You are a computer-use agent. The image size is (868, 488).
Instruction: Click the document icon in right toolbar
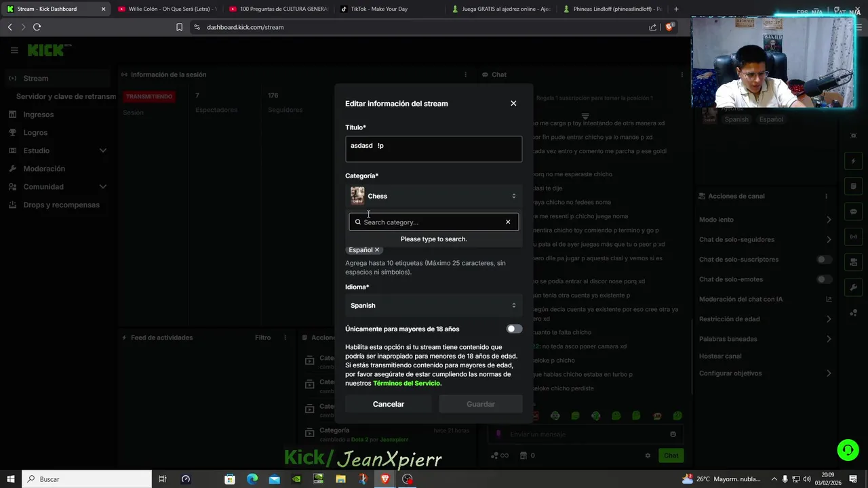pos(853,186)
